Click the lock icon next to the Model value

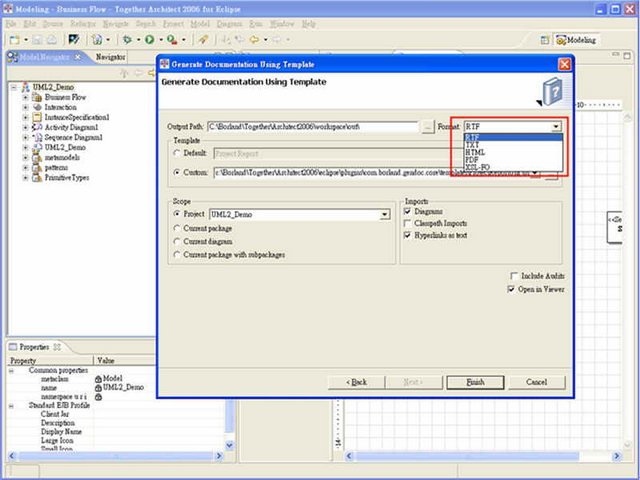(98, 379)
